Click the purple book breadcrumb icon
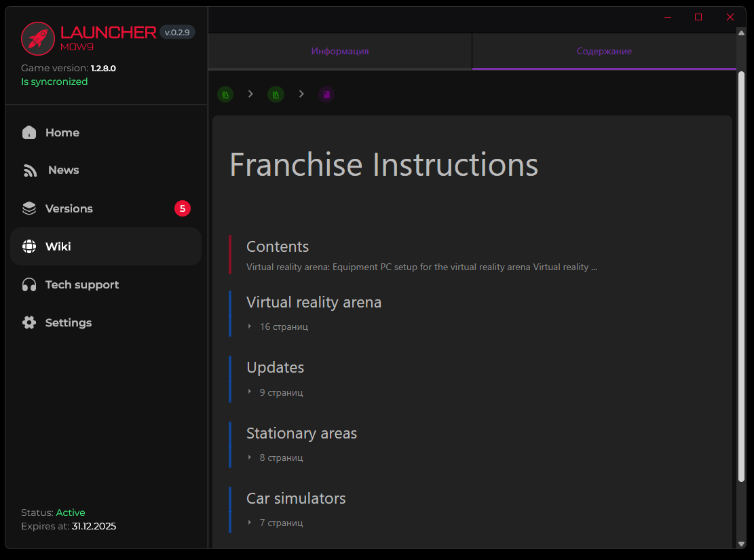 [326, 94]
